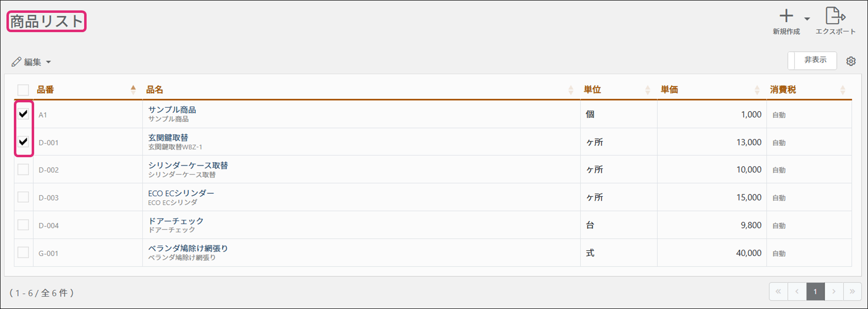Click the 品名 column header
868x309 pixels.
[154, 89]
